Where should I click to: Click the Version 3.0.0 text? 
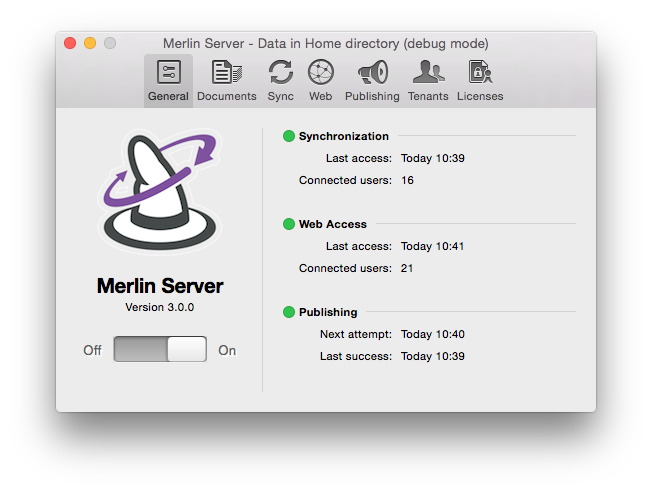tap(160, 307)
